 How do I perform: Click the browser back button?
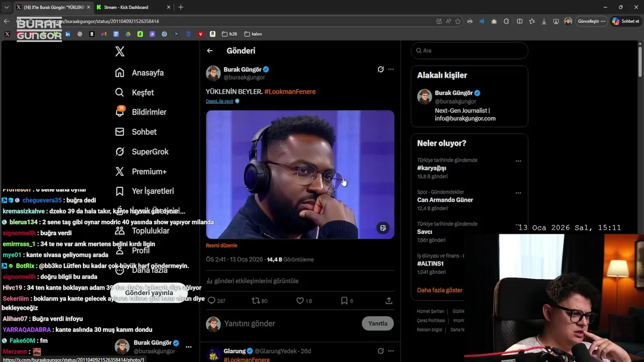[x=7, y=21]
